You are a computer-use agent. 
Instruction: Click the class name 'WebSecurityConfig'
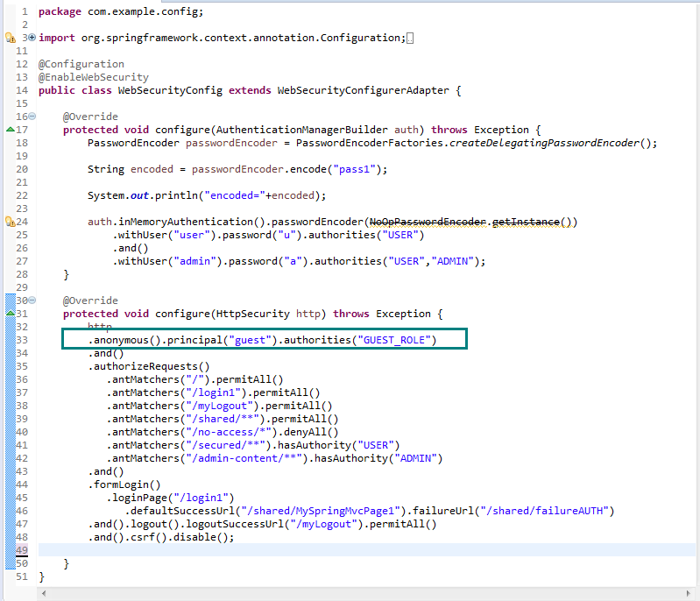[170, 90]
